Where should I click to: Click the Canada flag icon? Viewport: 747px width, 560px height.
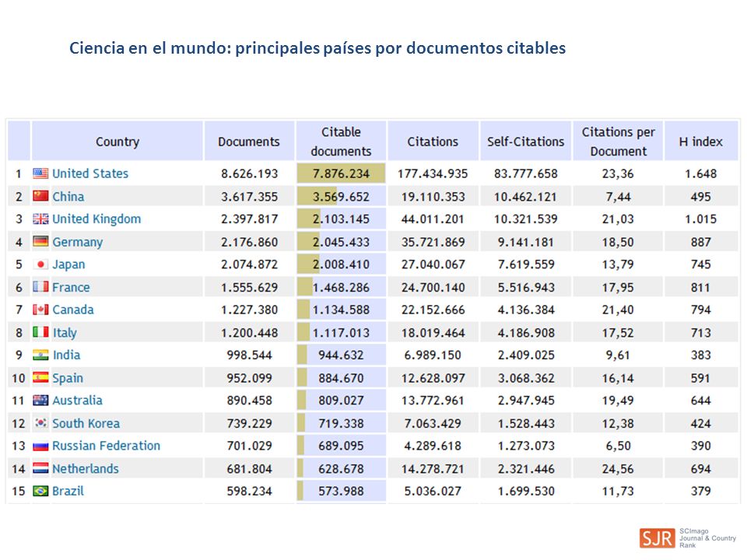pyautogui.click(x=40, y=310)
